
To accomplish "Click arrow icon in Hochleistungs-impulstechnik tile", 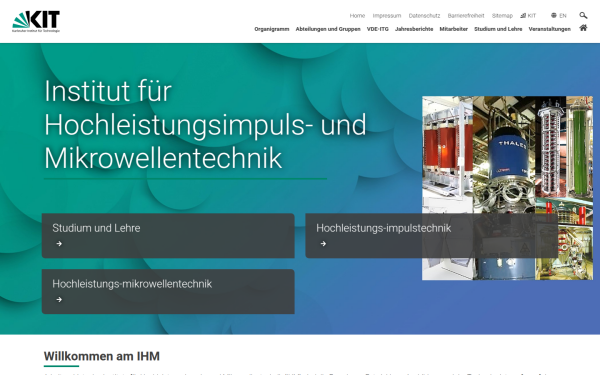I will [323, 243].
